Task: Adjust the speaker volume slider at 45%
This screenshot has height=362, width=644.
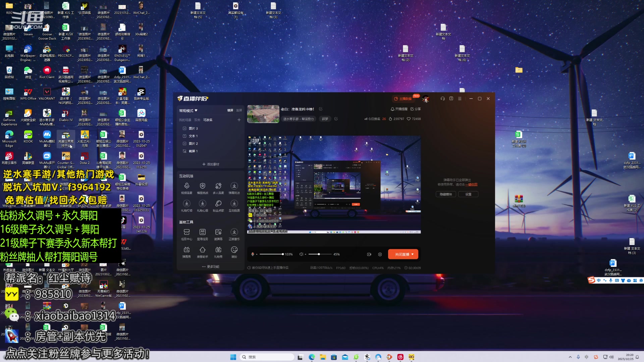Action: click(320, 254)
